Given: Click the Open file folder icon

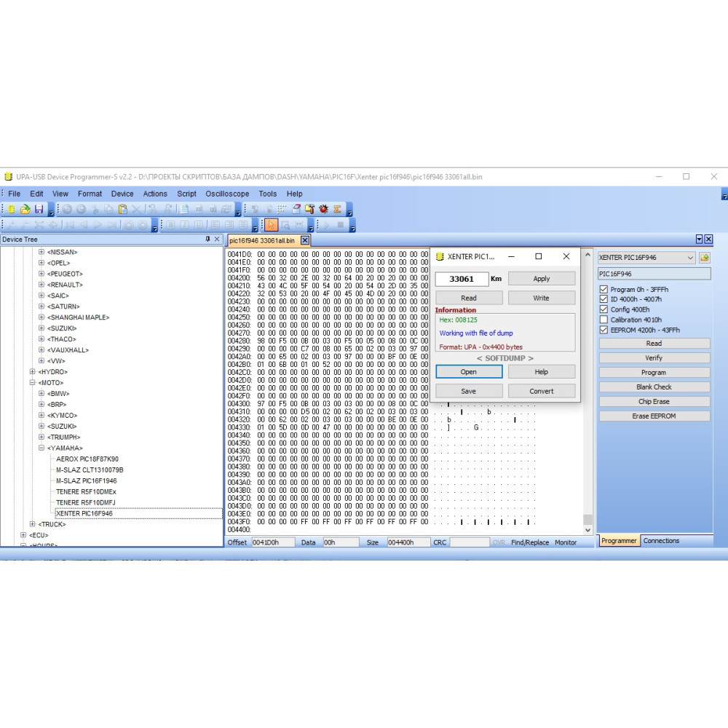Looking at the screenshot, I should pos(25,210).
